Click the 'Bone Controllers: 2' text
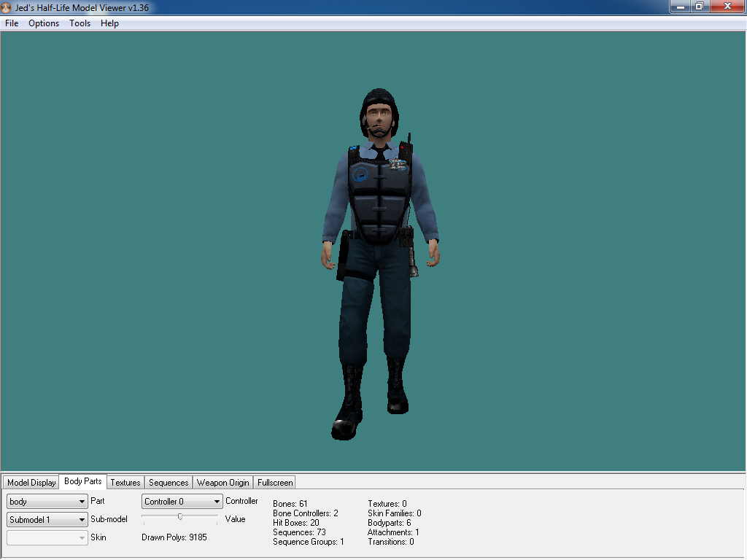747x560 pixels. [x=306, y=513]
